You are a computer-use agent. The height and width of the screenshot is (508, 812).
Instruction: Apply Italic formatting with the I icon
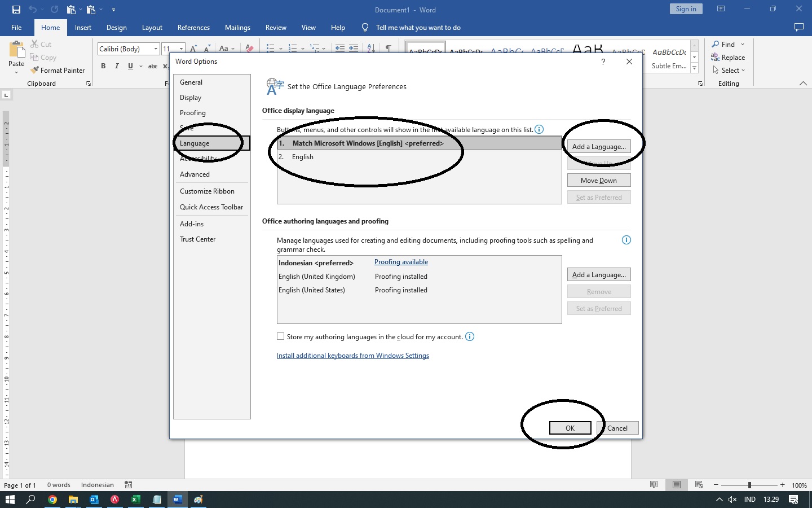tap(117, 66)
